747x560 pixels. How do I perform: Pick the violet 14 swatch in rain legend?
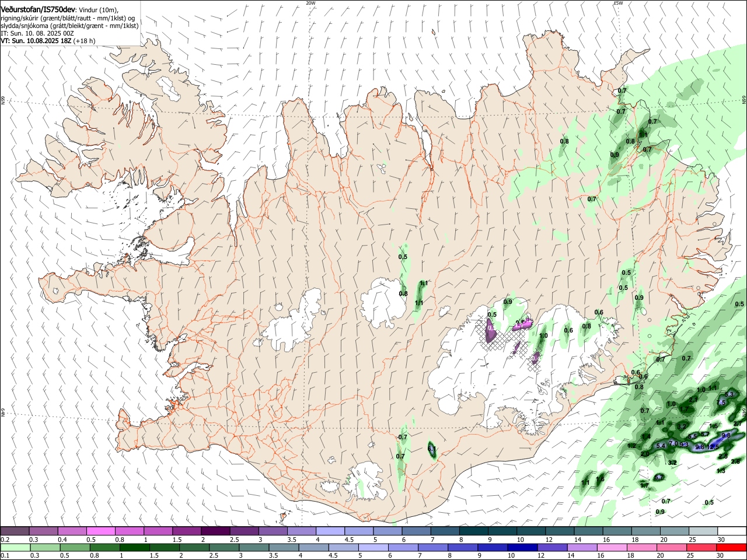(x=581, y=547)
